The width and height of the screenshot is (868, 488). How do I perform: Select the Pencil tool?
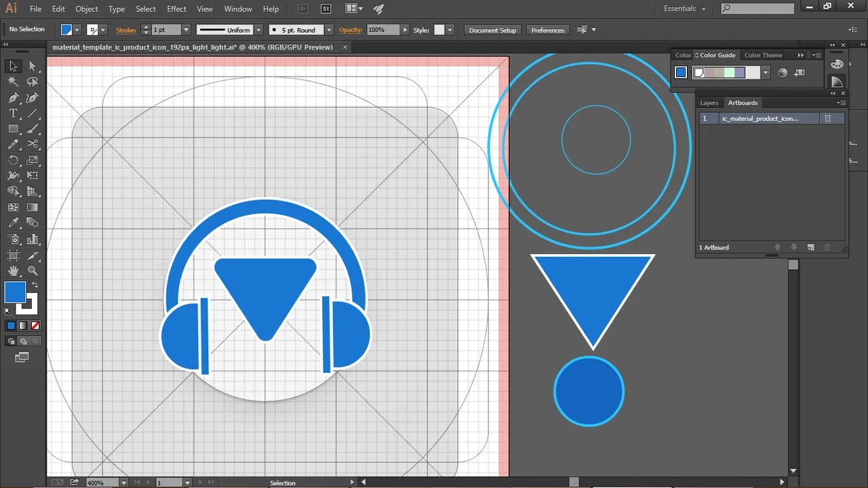point(13,144)
